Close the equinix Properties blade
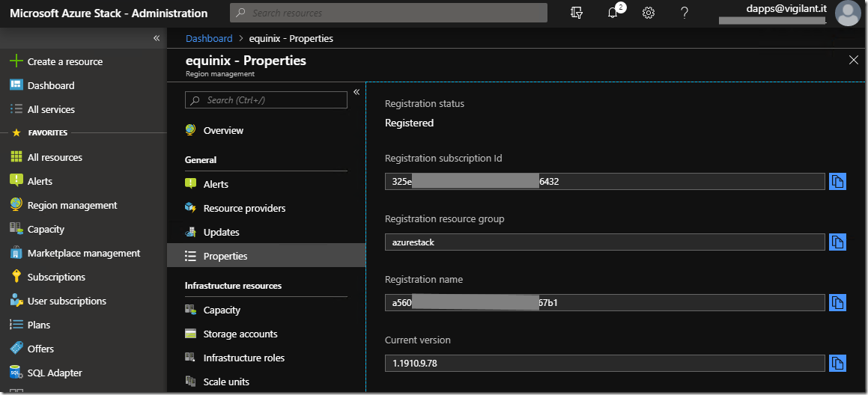 tap(854, 60)
